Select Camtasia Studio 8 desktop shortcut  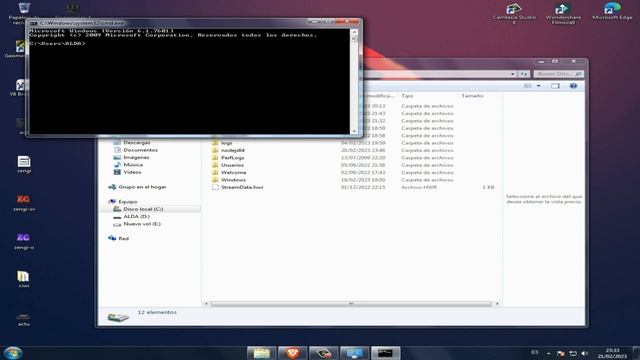[514, 13]
